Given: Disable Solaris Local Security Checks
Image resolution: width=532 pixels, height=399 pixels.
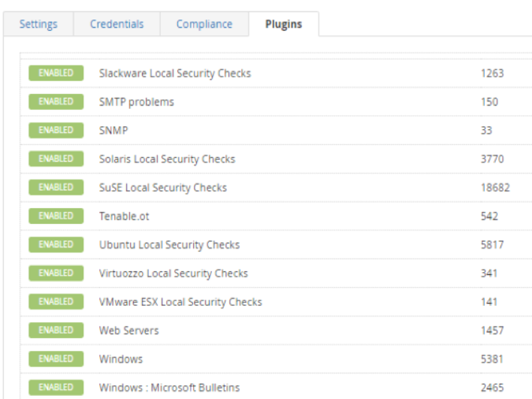Looking at the screenshot, I should [x=56, y=159].
